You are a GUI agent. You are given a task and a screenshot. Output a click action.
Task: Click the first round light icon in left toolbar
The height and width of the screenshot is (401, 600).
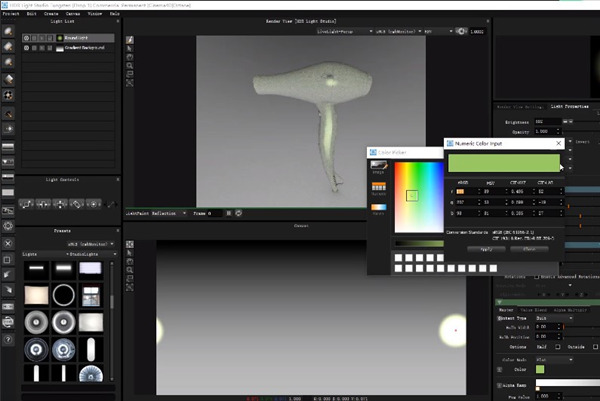click(8, 29)
